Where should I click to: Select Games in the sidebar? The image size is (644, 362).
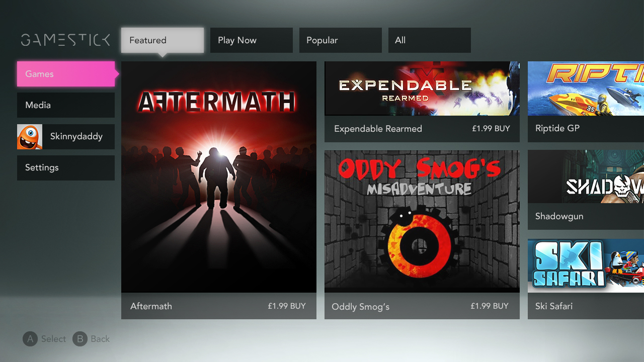(x=66, y=74)
